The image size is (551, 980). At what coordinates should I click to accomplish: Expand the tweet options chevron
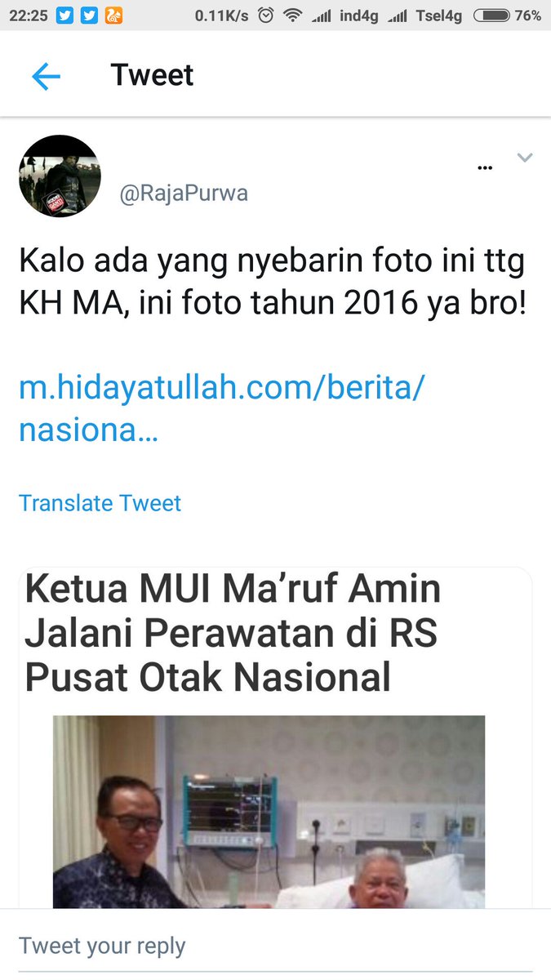coord(525,158)
